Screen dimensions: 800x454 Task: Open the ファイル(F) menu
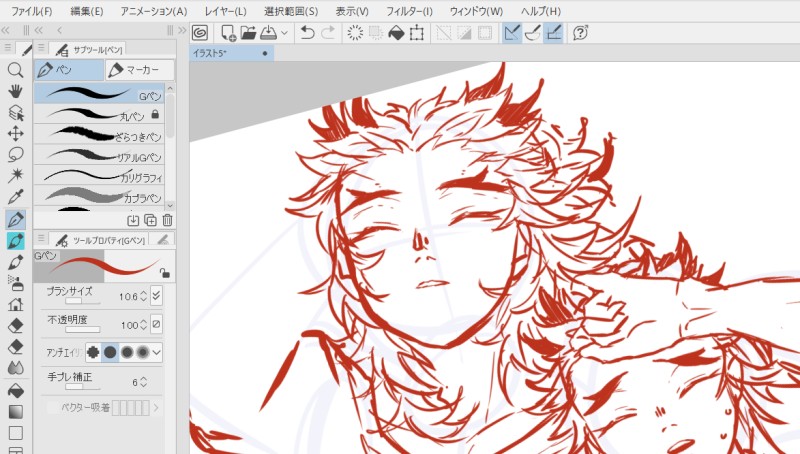click(32, 11)
